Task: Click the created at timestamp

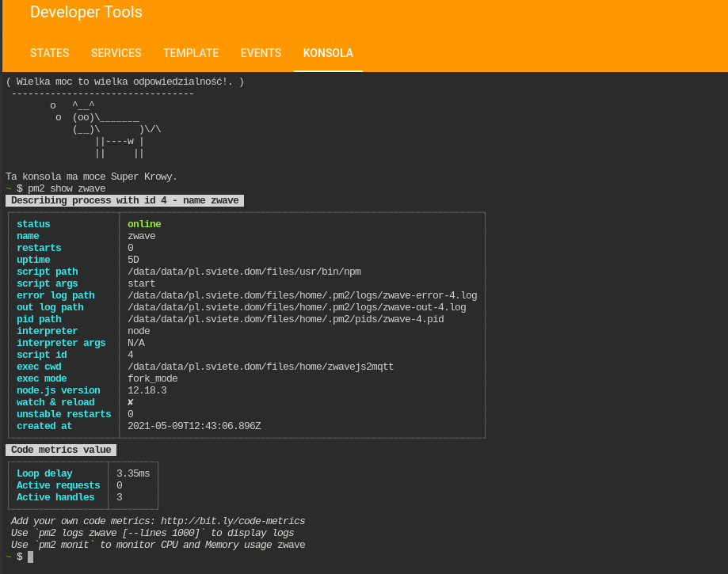Action: pos(194,426)
